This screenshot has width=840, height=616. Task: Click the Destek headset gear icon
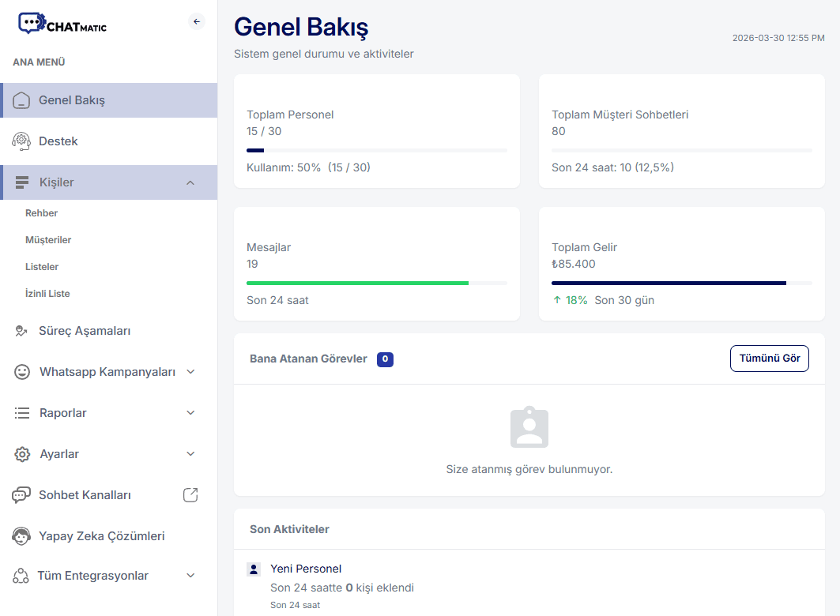[21, 141]
